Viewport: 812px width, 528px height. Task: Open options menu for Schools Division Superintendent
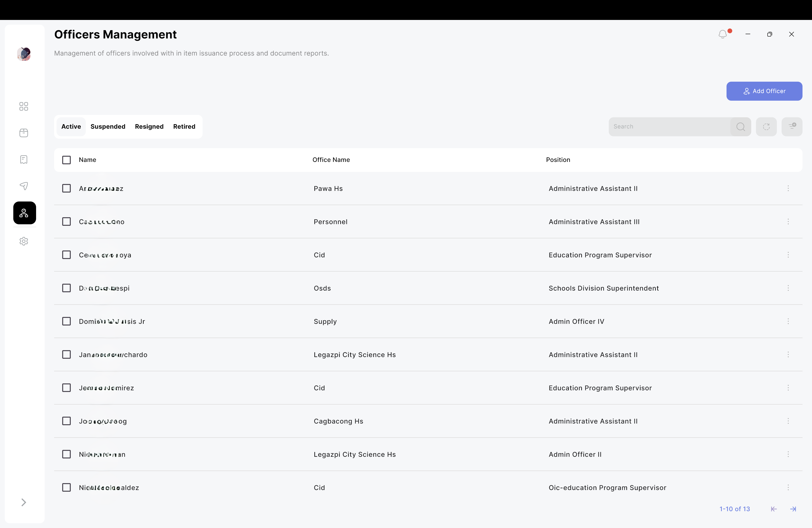[788, 288]
